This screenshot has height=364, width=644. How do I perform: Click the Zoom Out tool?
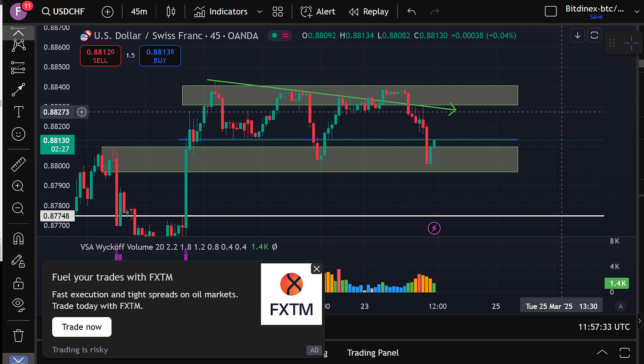click(19, 208)
